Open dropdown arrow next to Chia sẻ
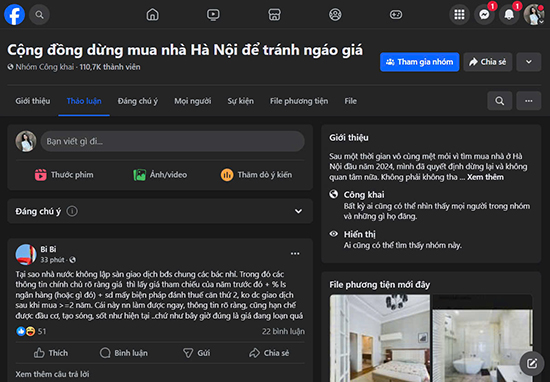The image size is (550, 382). 529,62
